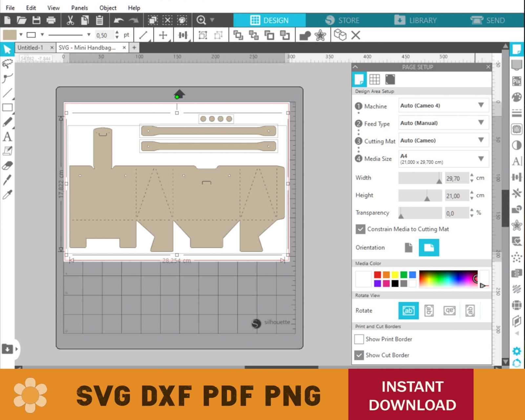Open the Pix panel icon
This screenshot has height=420, width=525.
[517, 81]
